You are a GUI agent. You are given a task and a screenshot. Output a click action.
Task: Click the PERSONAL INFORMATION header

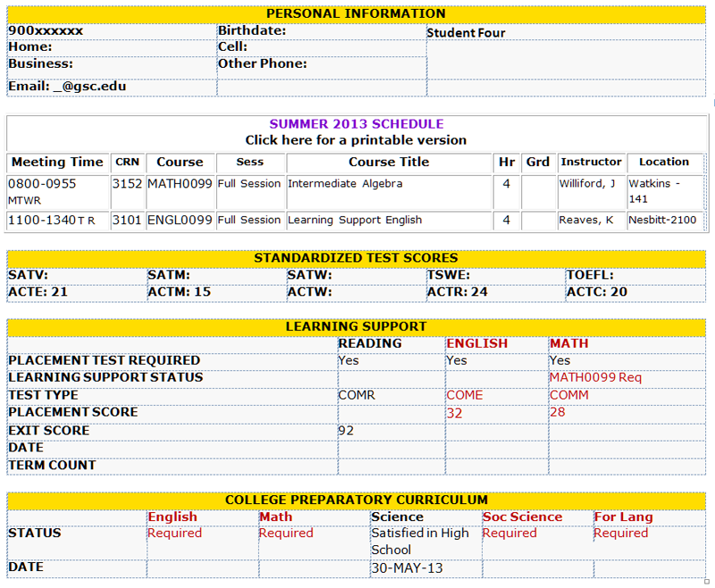pos(357,13)
